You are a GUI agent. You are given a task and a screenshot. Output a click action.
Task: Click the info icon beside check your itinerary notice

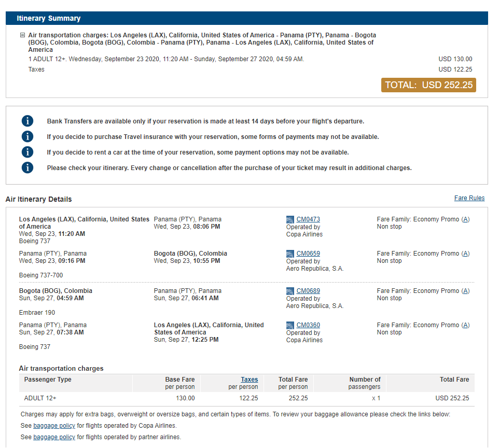[x=27, y=167]
